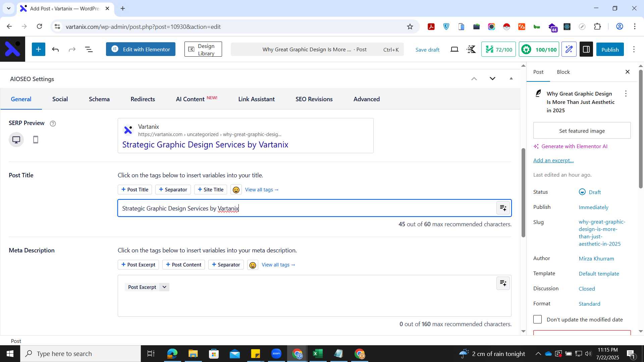Open the 100/100 SEO score
Screen dimensions: 644x362
pyautogui.click(x=539, y=50)
